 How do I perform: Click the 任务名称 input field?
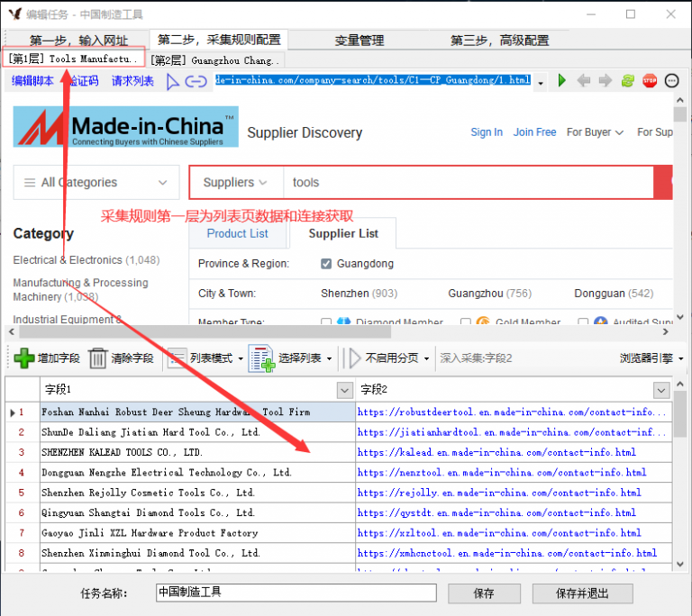click(296, 593)
